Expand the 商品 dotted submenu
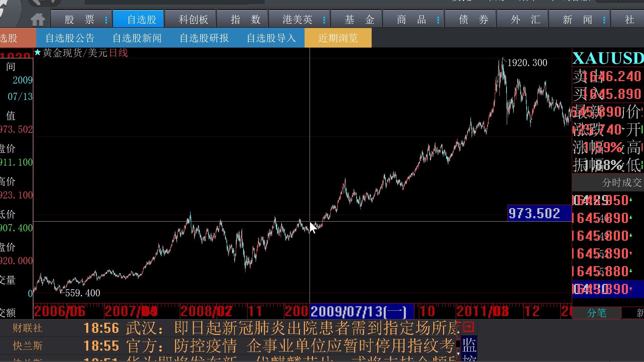Viewport: 644px width, 362px height. [438, 20]
